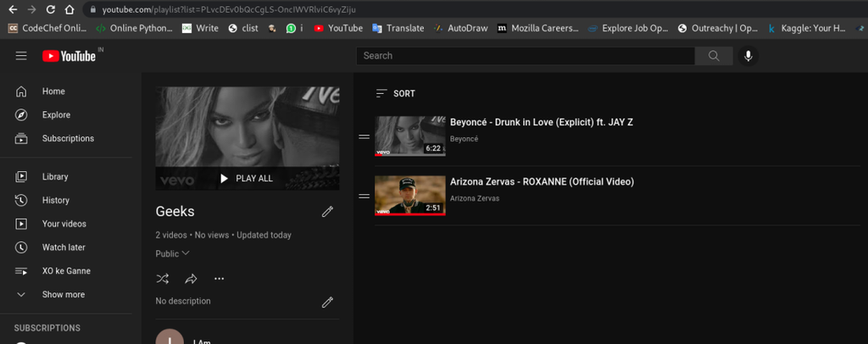Go back with the browser back arrow
The image size is (868, 344).
(13, 9)
